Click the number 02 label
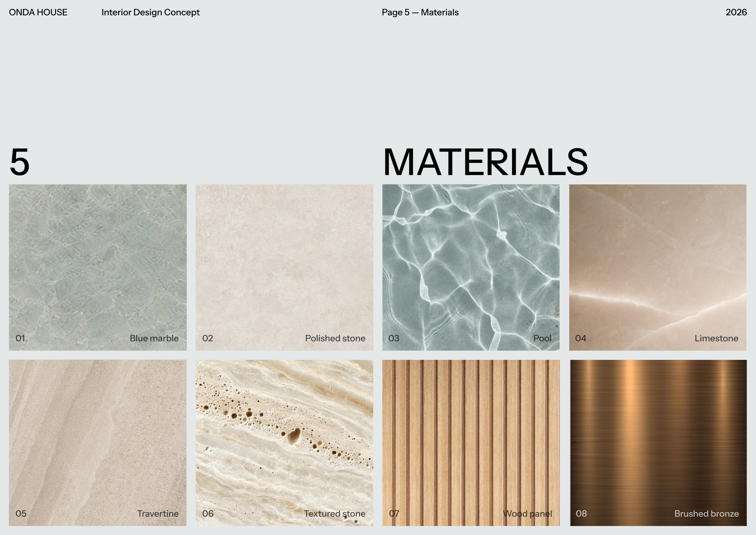 click(207, 338)
